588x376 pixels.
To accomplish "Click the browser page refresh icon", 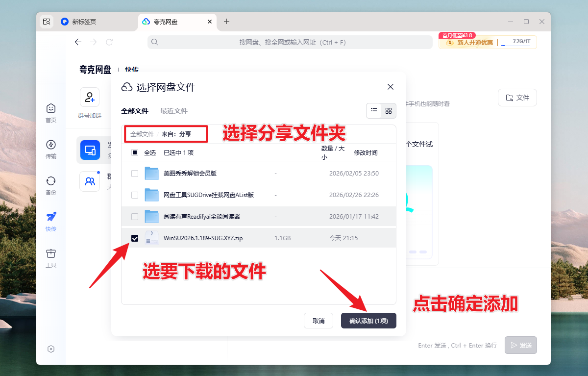I will coord(109,42).
